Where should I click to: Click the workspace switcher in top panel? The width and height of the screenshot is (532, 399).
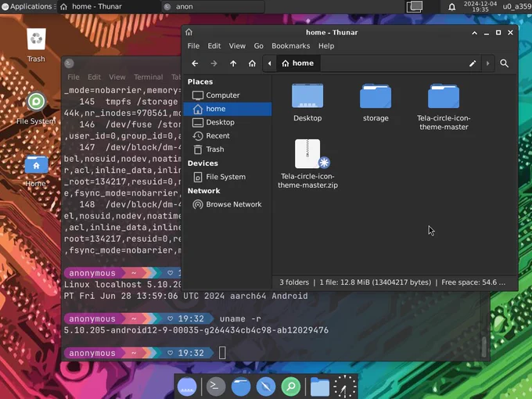pyautogui.click(x=415, y=6)
